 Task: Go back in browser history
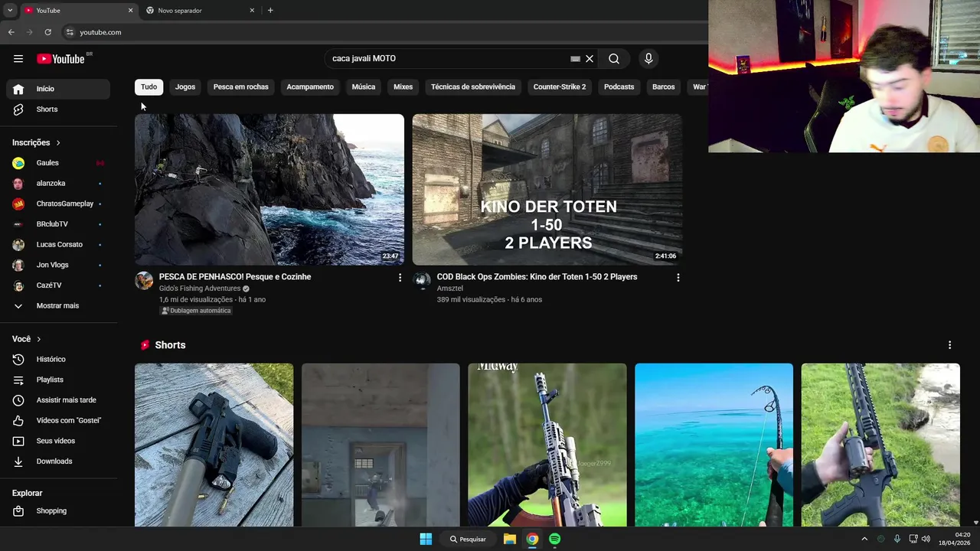tap(11, 32)
